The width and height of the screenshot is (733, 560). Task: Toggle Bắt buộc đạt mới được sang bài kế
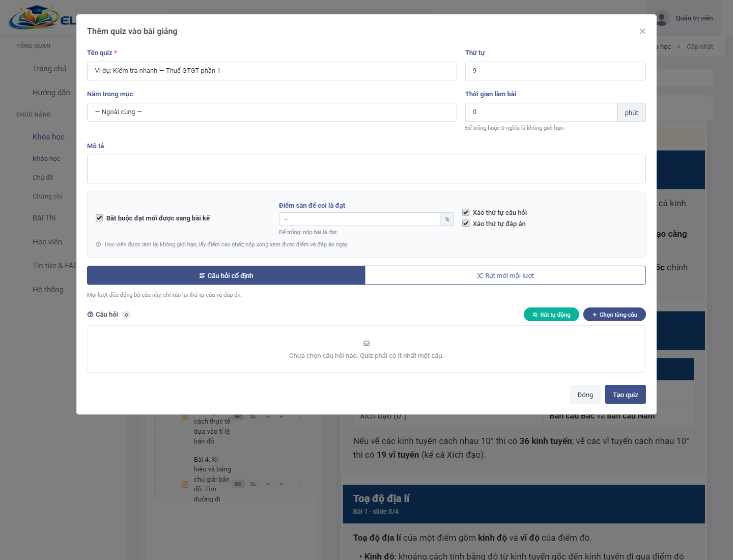(99, 218)
